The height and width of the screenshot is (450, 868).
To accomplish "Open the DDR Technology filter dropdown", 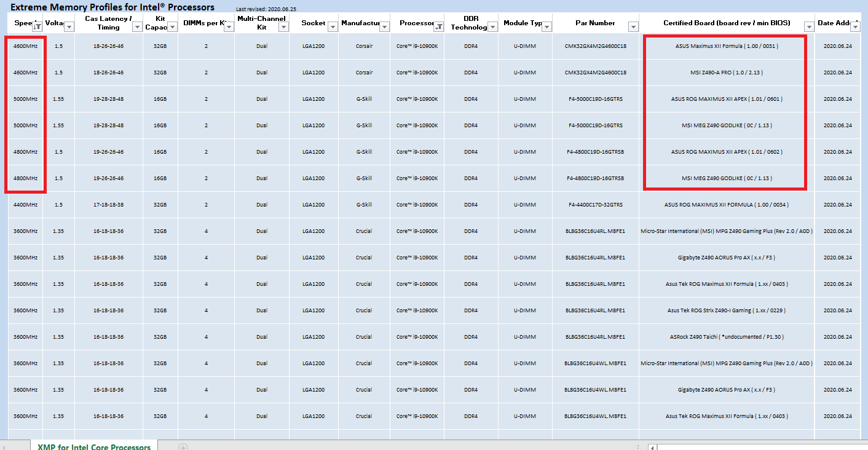I will coord(493,27).
